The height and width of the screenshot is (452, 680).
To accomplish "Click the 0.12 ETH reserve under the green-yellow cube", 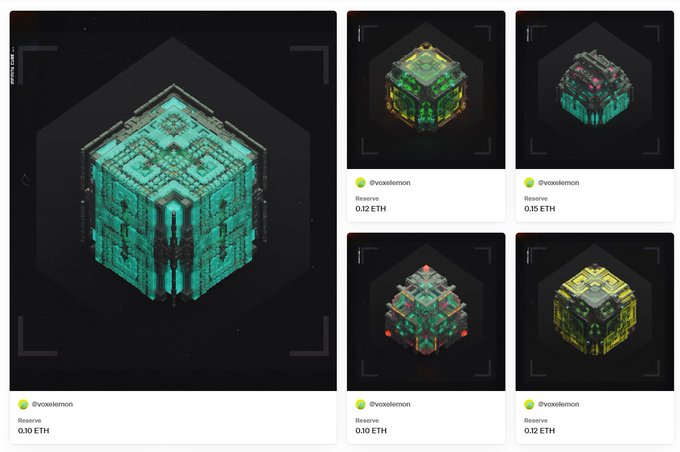I will click(371, 209).
